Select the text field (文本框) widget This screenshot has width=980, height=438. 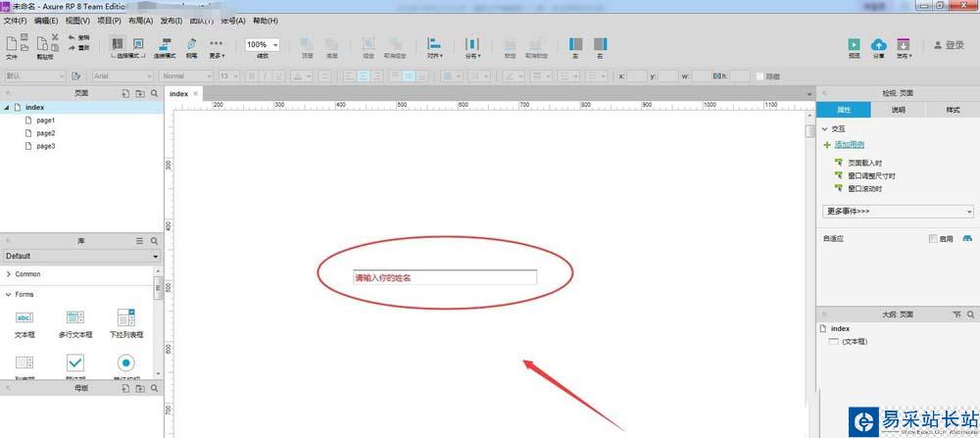24,323
